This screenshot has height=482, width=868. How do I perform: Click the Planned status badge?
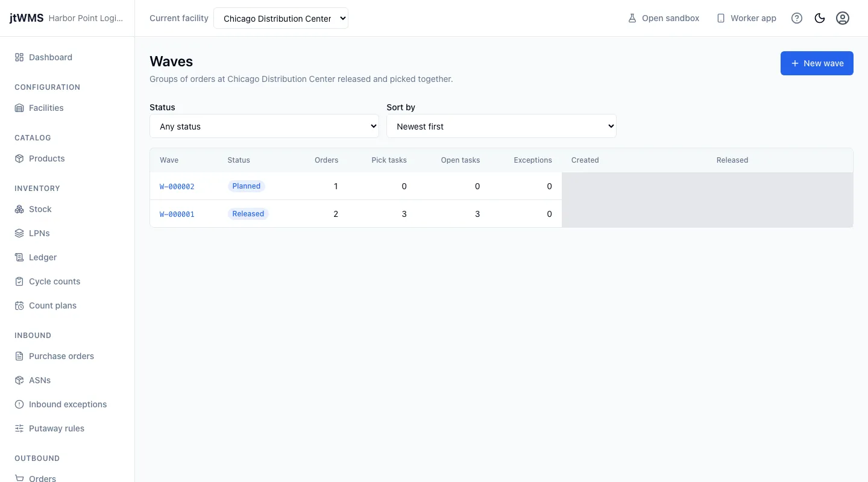pyautogui.click(x=247, y=186)
